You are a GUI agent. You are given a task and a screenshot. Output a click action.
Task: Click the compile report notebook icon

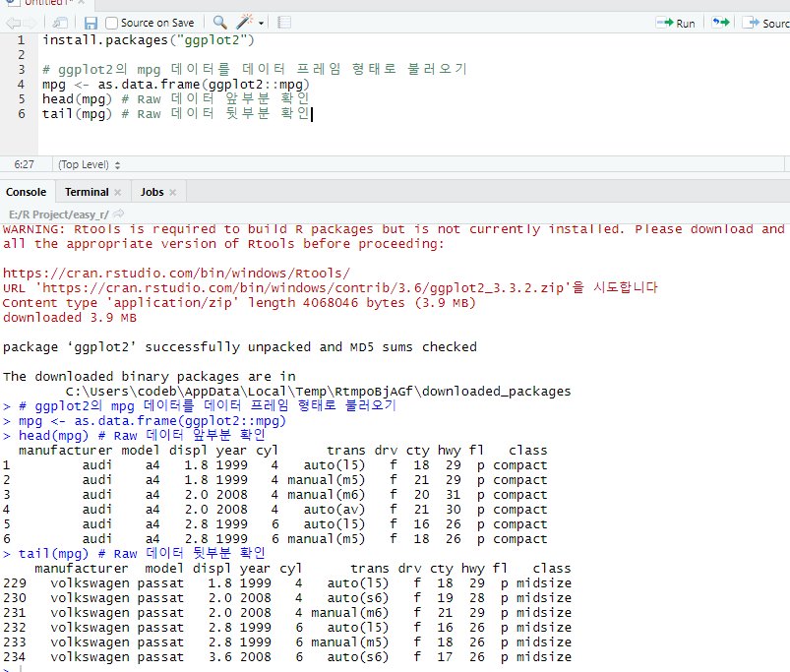tap(284, 23)
